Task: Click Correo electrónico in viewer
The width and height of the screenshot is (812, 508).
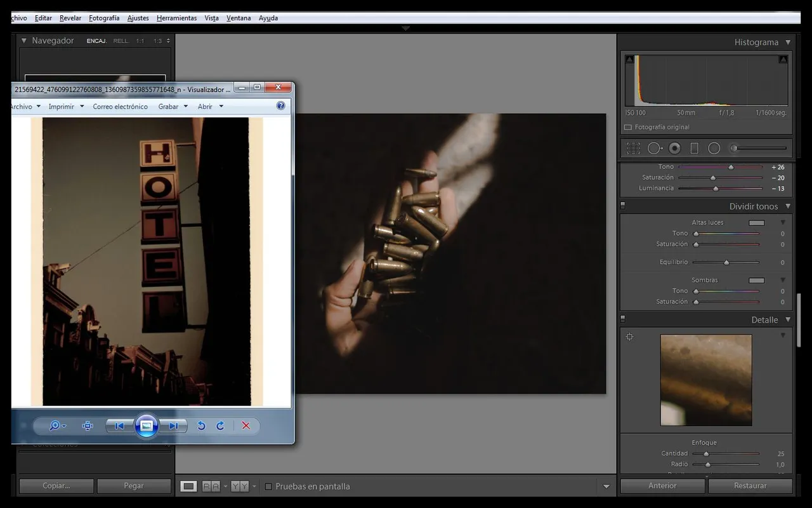Action: click(120, 107)
